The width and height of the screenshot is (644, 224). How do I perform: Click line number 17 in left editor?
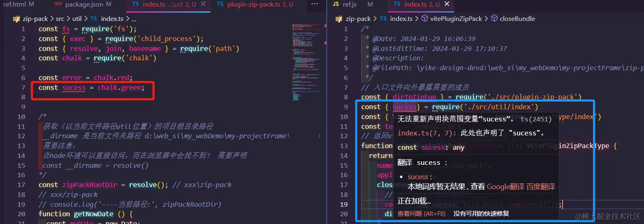(21, 185)
